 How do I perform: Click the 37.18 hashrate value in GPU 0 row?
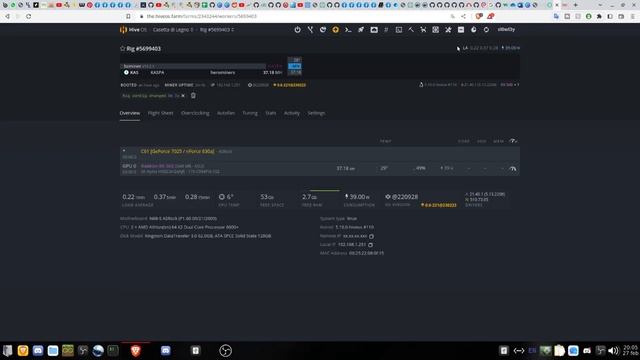coord(345,169)
